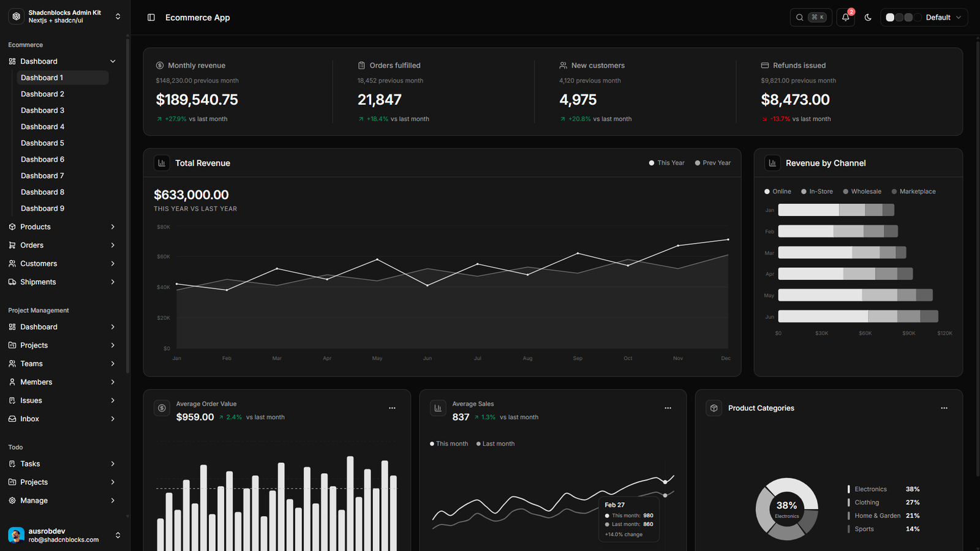Click the Ecommerce Dashboard grid icon
Viewport: 980px width, 551px height.
(12, 61)
